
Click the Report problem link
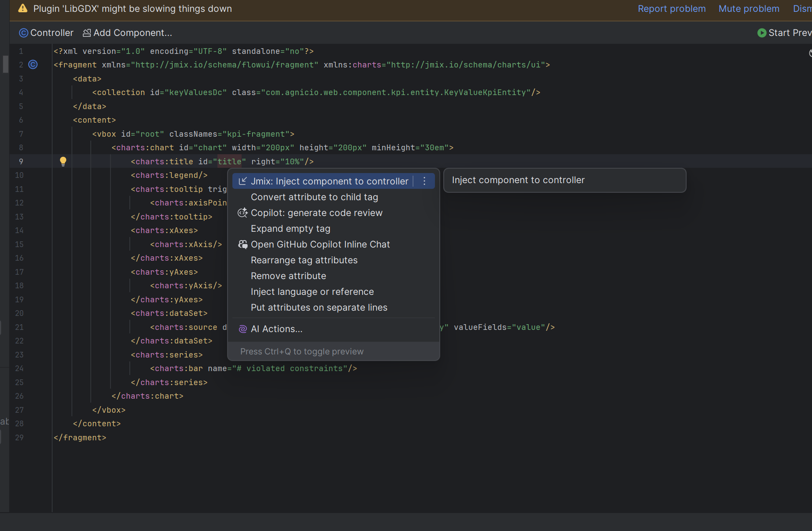pyautogui.click(x=671, y=9)
